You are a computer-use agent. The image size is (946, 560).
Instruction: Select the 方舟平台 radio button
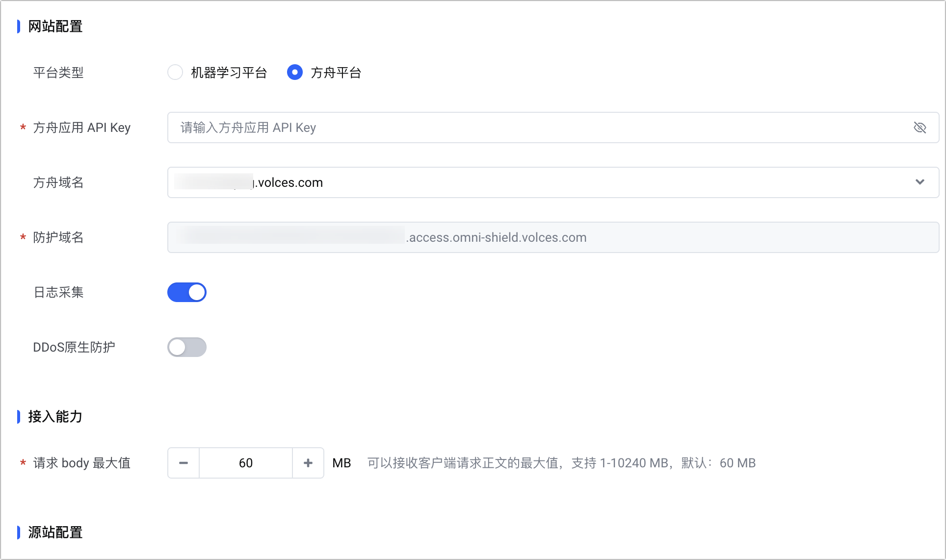[x=294, y=73]
